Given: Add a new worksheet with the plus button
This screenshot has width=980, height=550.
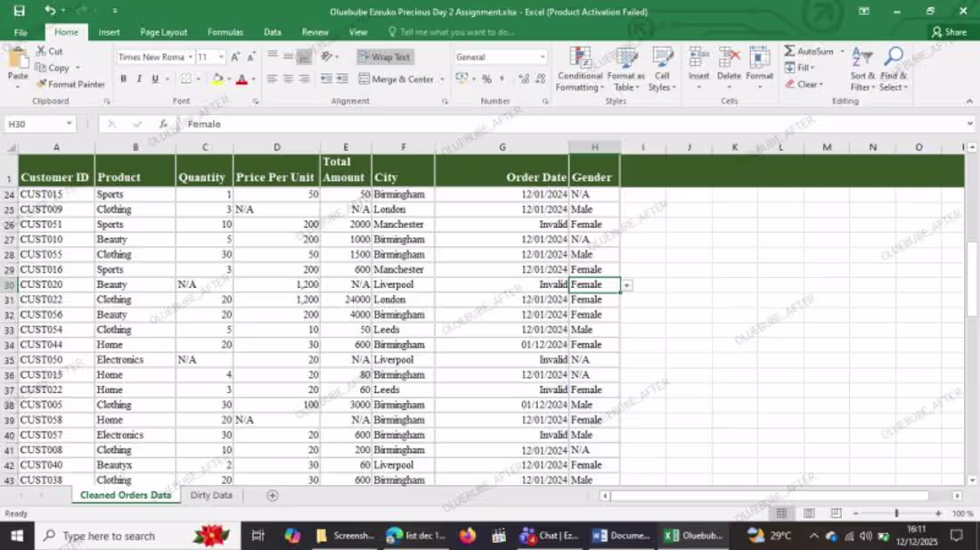Looking at the screenshot, I should 273,495.
